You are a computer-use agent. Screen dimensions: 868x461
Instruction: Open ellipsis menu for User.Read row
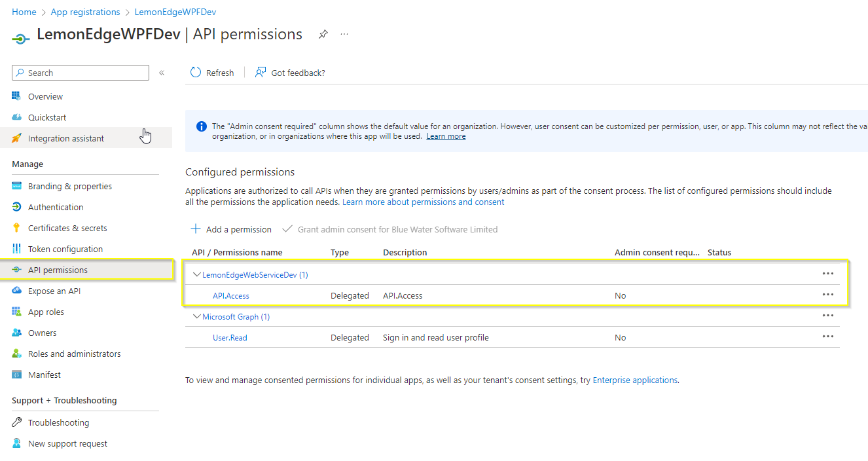pos(828,337)
